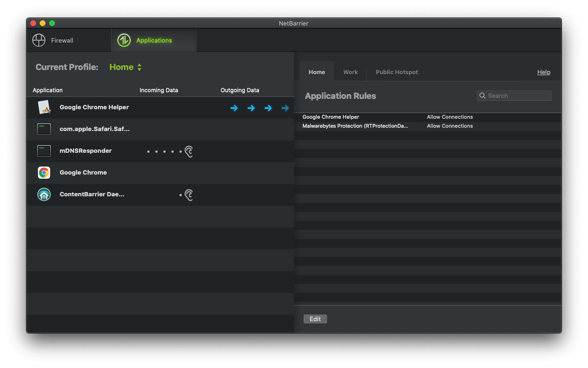Maximize the NetBarrier window
The height and width of the screenshot is (368, 588).
pyautogui.click(x=52, y=23)
